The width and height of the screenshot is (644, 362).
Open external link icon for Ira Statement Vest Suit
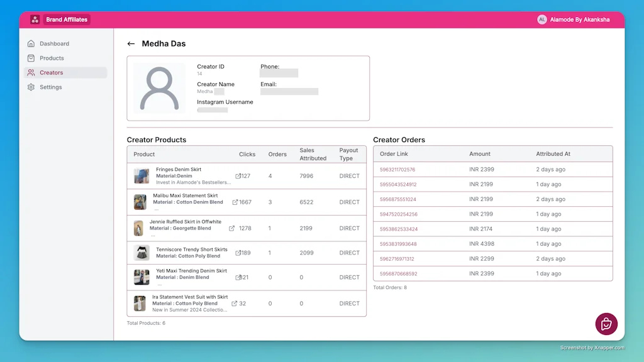(x=235, y=304)
